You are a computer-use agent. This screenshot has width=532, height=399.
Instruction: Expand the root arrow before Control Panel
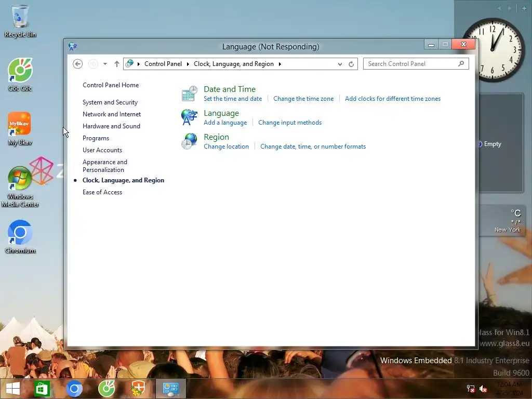point(138,64)
